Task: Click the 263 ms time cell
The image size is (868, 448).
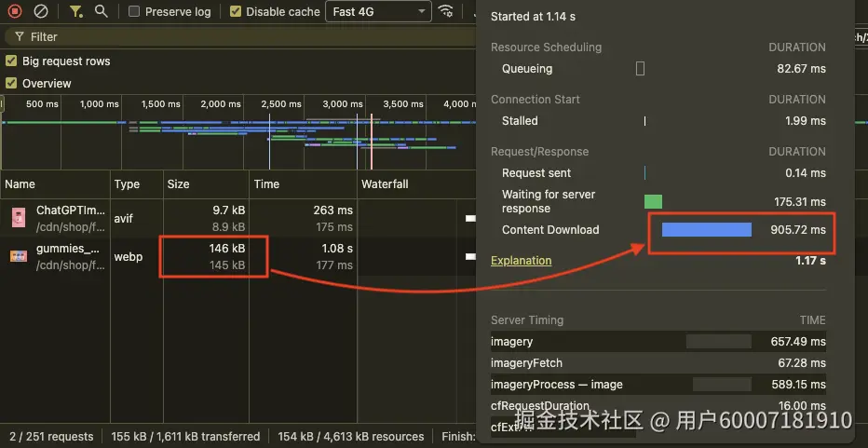Action: click(x=332, y=210)
